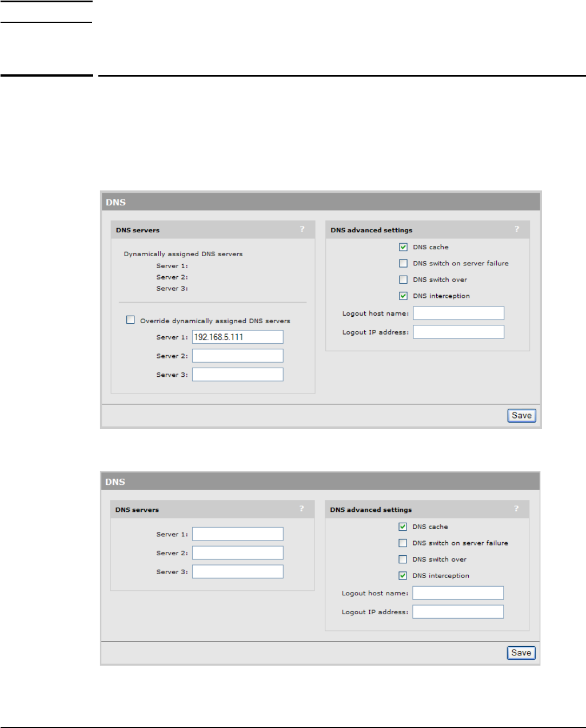Focus Logout host name field, lower panel
Image resolution: width=586 pixels, height=728 pixels.
tap(458, 593)
